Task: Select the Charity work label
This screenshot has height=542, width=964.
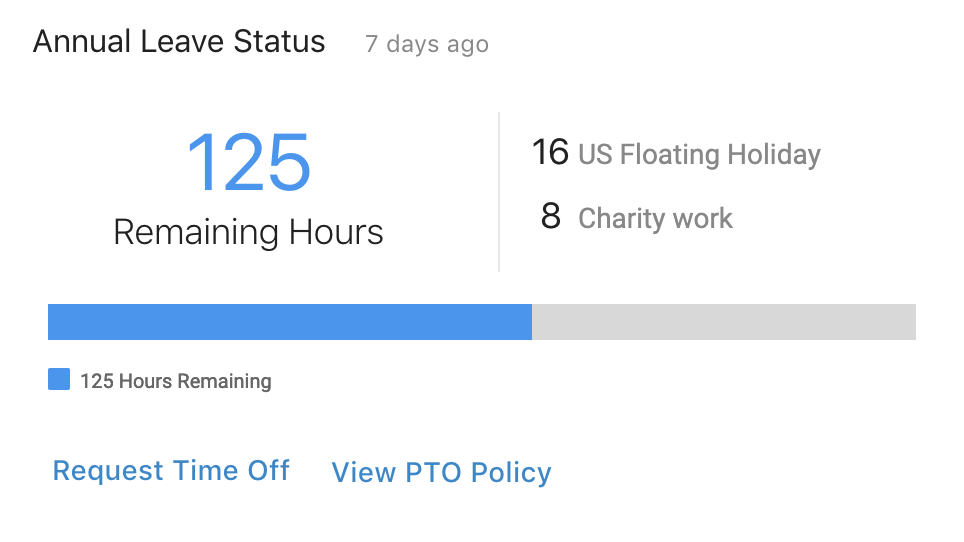Action: click(655, 219)
